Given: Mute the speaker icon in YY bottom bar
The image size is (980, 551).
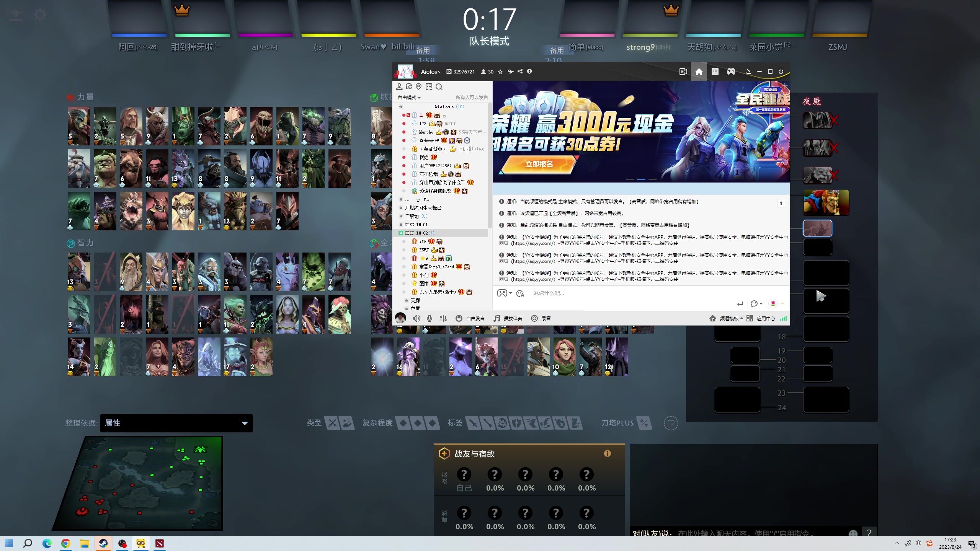Looking at the screenshot, I should coord(416,318).
